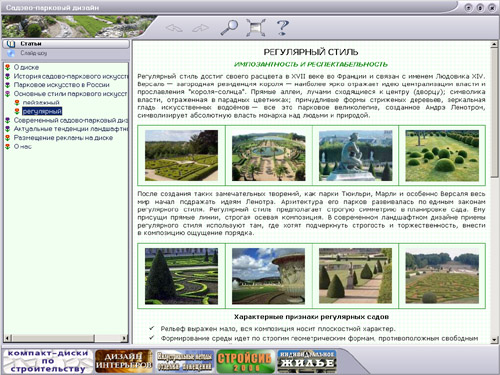Click the tree panel left scroll arrow
Screen dimensions: 500x375
8,338
